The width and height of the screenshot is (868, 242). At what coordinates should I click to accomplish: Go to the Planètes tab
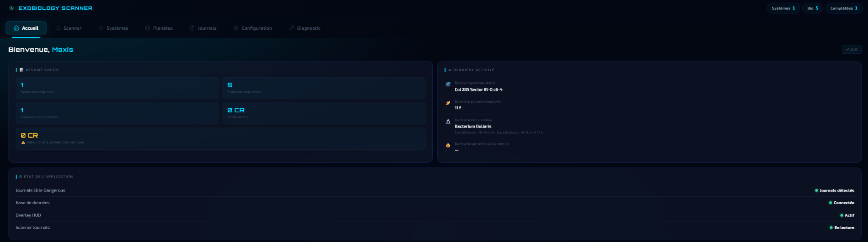[159, 28]
